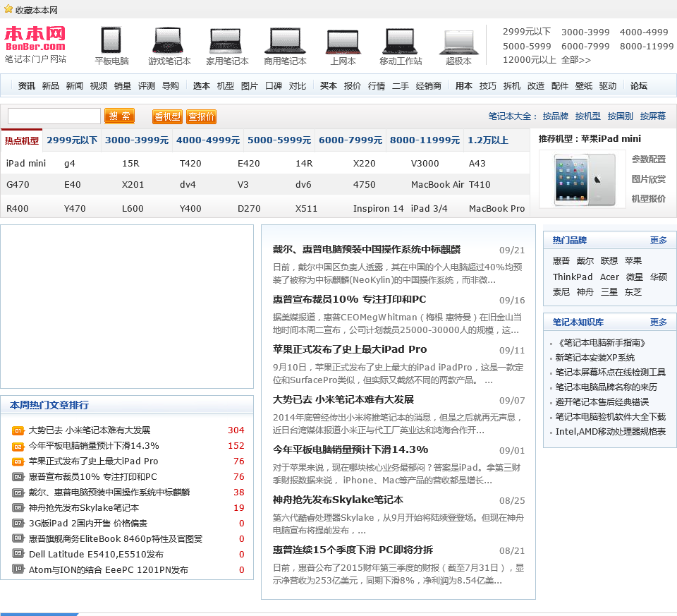Click the 看机型 button
This screenshot has height=616, width=677.
point(167,116)
